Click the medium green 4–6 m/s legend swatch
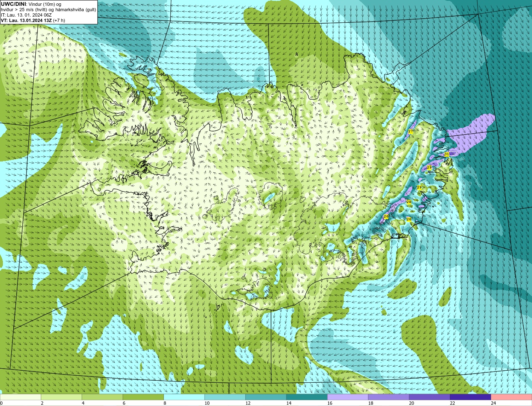The height and width of the screenshot is (406, 532). tap(103, 397)
